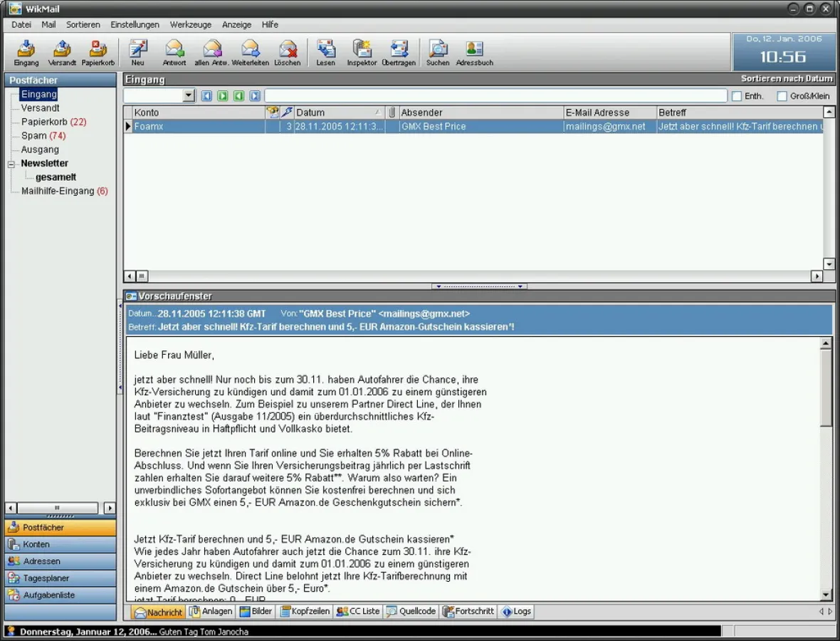This screenshot has height=641, width=840.
Task: Enable the Enth. checkbox
Action: pyautogui.click(x=737, y=96)
